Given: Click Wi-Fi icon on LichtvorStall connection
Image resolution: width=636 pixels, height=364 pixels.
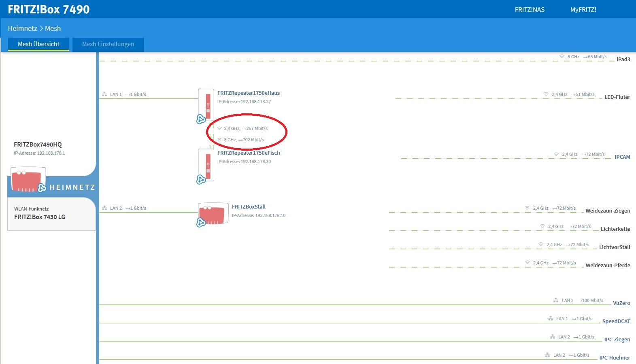Looking at the screenshot, I should coord(541,245).
